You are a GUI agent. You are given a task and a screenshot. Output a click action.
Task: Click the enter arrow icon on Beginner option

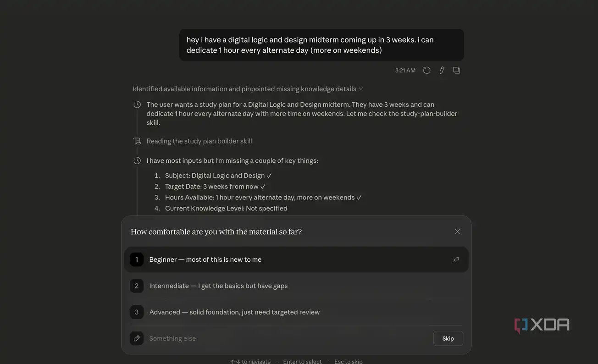456,259
